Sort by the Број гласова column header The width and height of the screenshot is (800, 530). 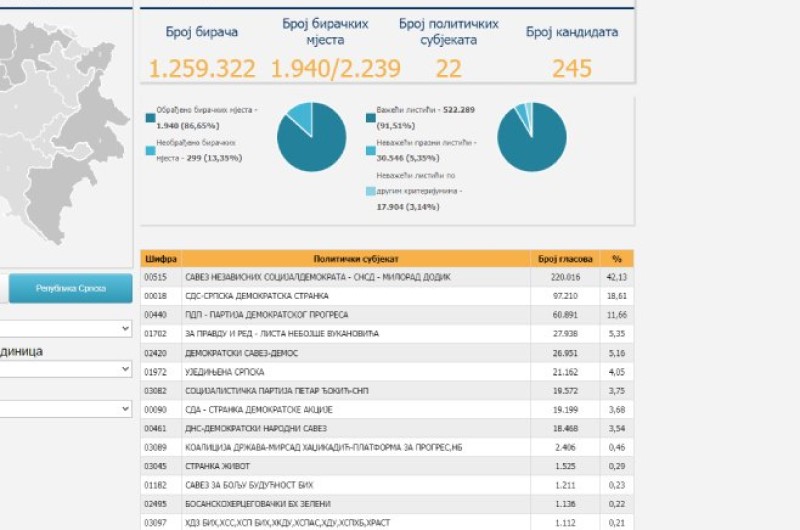click(565, 258)
